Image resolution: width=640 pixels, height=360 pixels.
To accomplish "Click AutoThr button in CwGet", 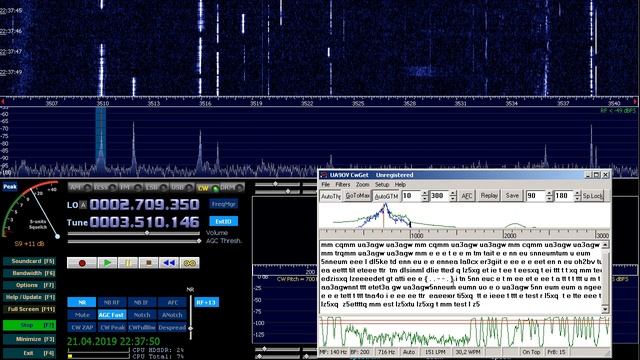I will click(x=331, y=196).
